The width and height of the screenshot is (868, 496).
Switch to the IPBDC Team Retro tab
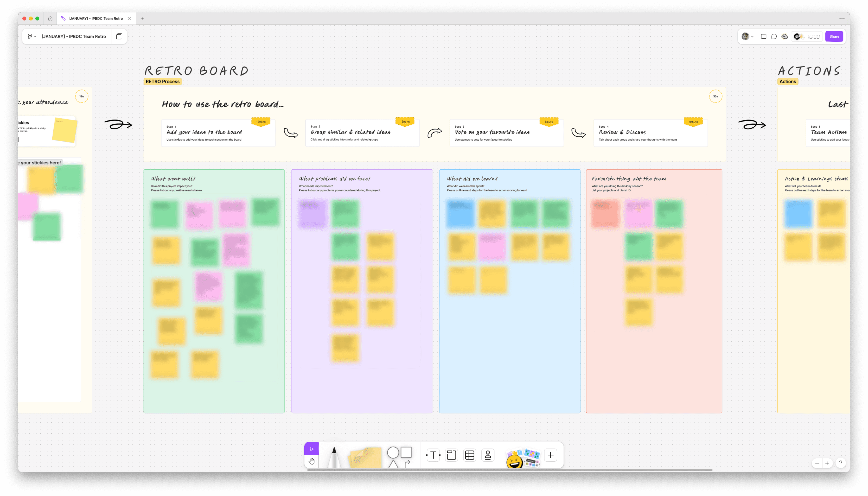click(x=95, y=18)
